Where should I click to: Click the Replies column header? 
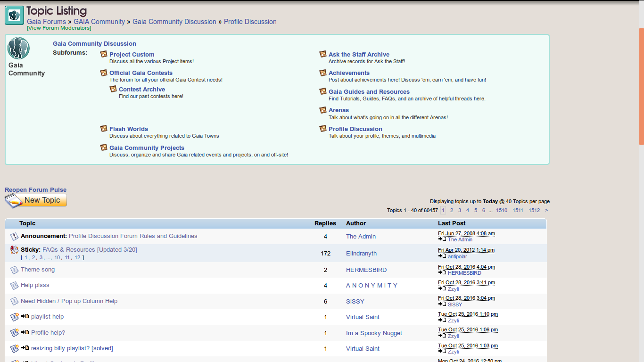point(325,223)
